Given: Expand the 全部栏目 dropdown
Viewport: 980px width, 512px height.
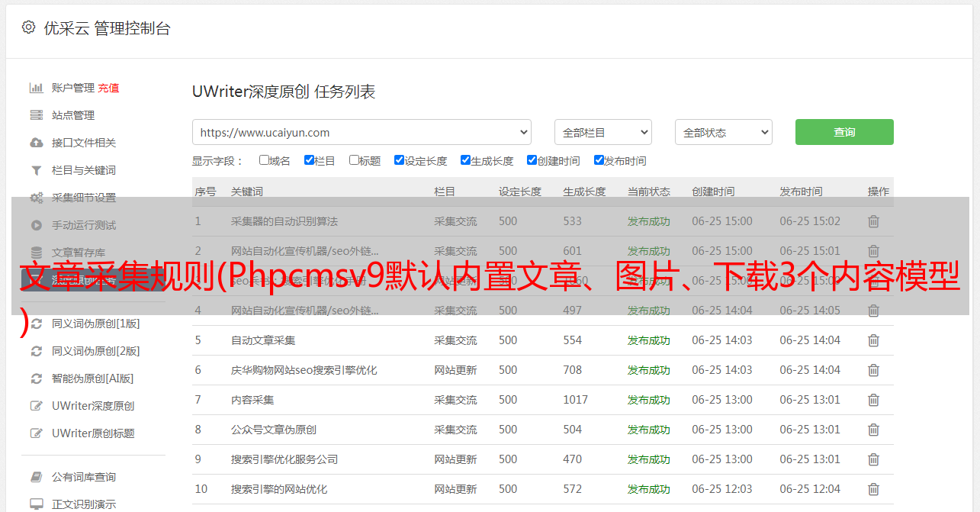Looking at the screenshot, I should pyautogui.click(x=603, y=132).
